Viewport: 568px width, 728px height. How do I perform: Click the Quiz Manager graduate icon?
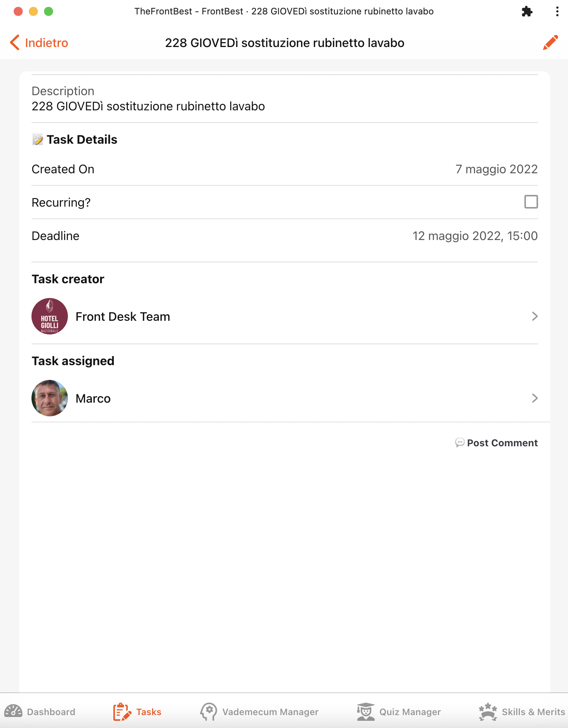point(366,711)
